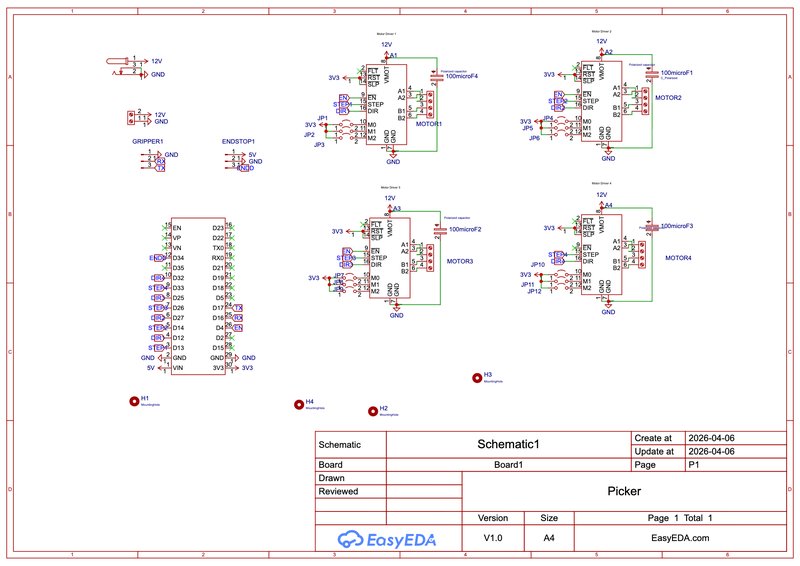Click 'Page 1 Total 1' text

pyautogui.click(x=680, y=518)
